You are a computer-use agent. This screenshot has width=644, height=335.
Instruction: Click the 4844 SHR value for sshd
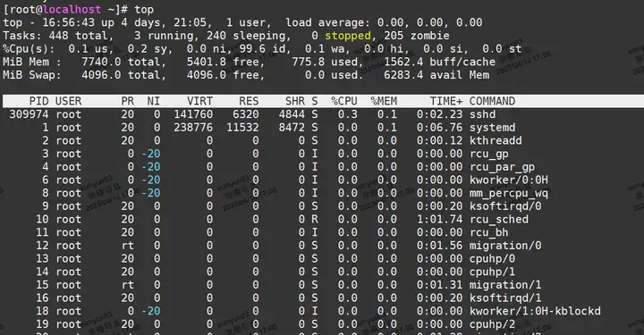point(292,114)
